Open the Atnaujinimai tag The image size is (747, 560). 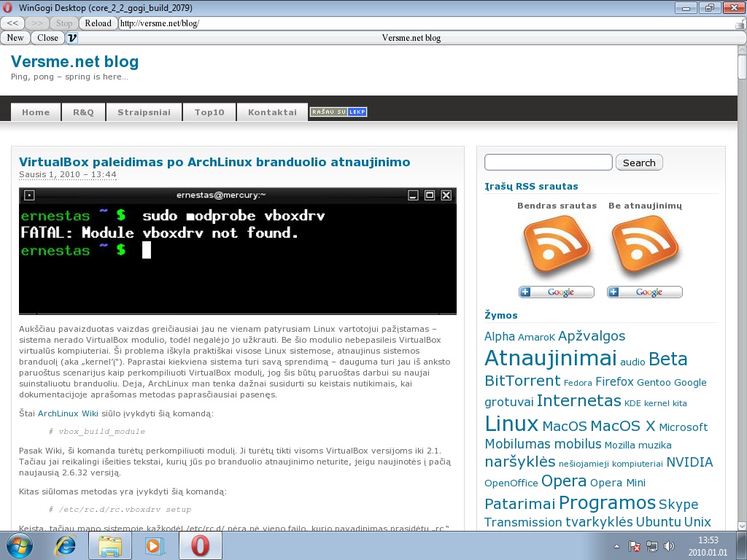pos(551,358)
